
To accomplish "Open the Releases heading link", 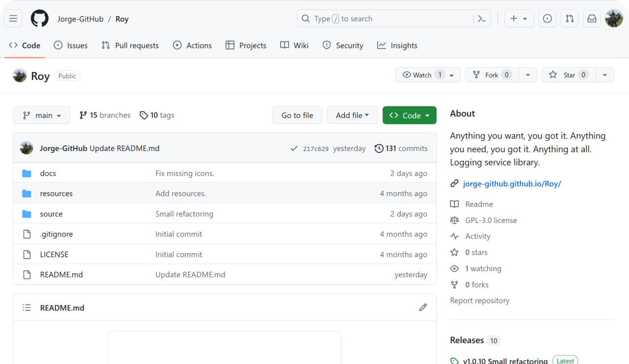I will coord(467,340).
